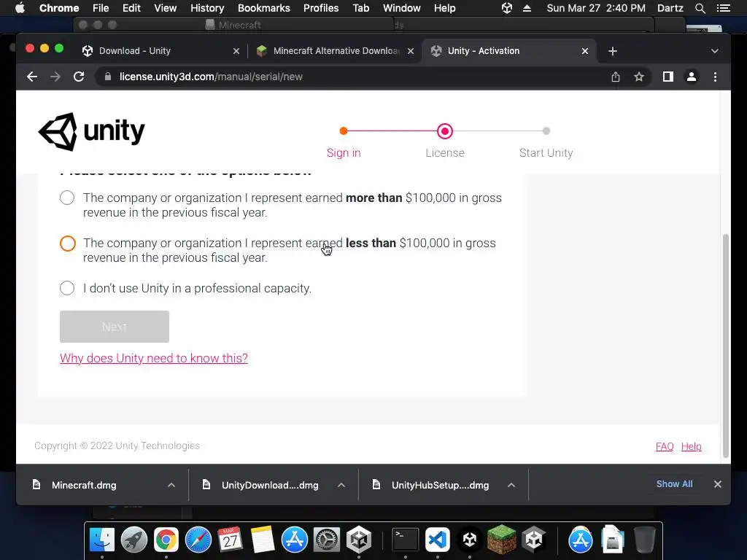Image resolution: width=747 pixels, height=560 pixels.
Task: Close the downloads bar
Action: click(718, 484)
